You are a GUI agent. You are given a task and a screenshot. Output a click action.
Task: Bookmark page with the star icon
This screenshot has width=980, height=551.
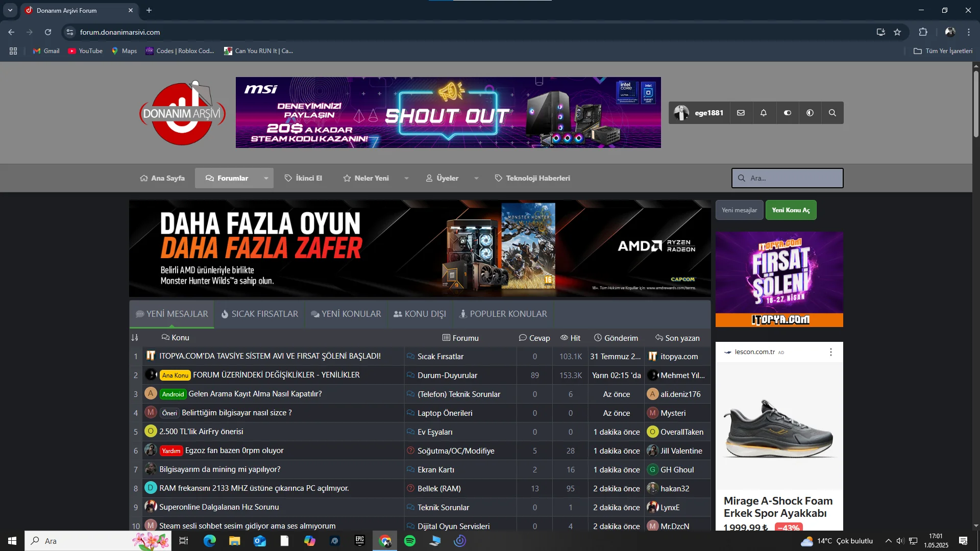tap(897, 32)
